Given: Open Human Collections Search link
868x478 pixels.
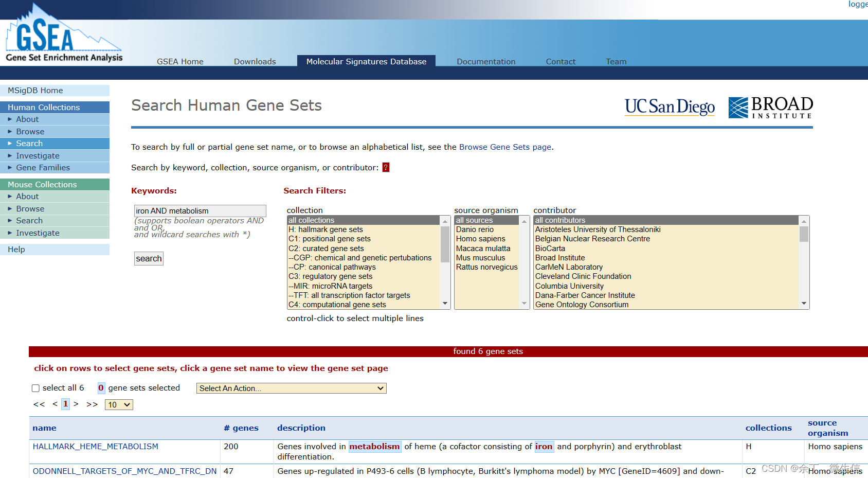Looking at the screenshot, I should tap(55, 144).
